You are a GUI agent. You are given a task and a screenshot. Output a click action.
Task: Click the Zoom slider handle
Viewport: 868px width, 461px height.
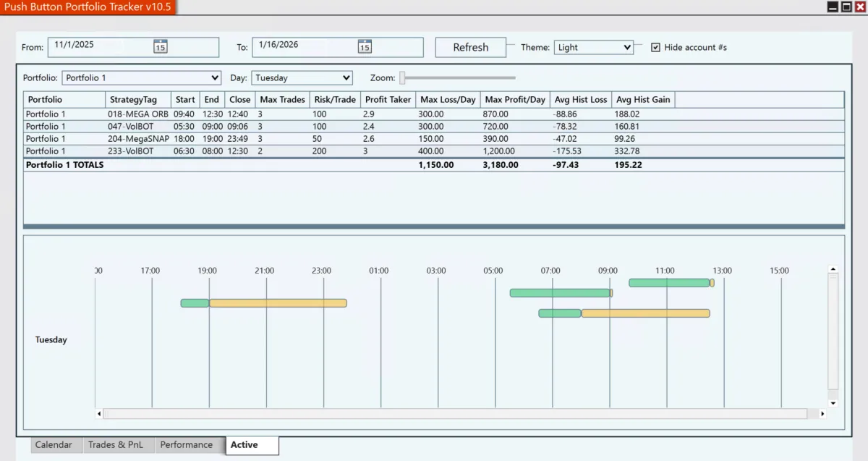pos(403,77)
